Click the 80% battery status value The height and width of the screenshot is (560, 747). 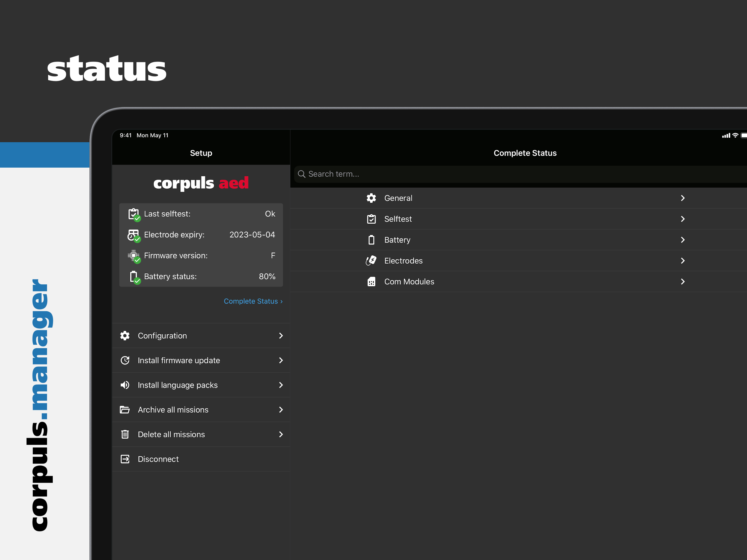pos(267,277)
